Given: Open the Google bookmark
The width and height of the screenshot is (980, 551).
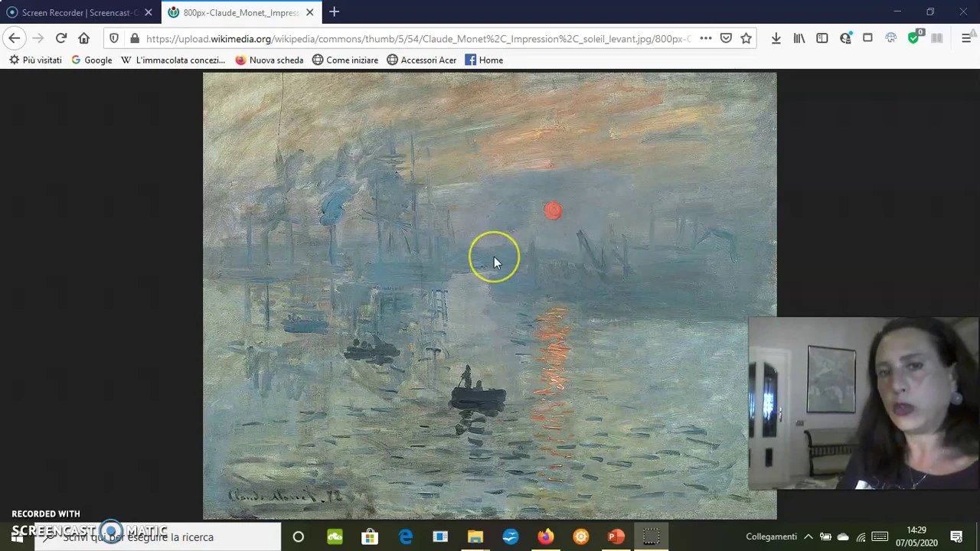Looking at the screenshot, I should click(91, 60).
